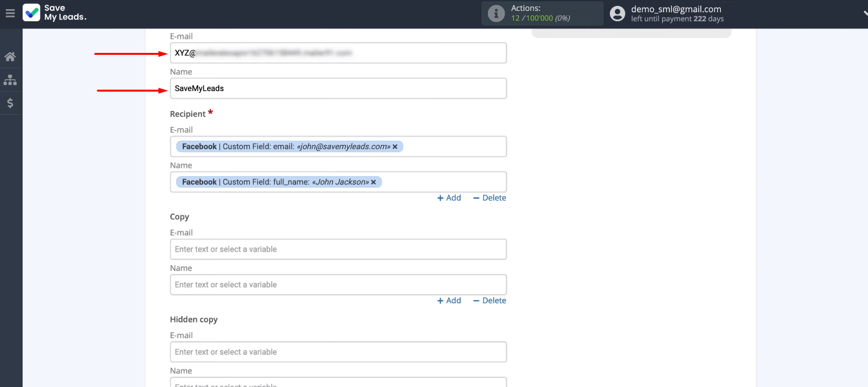Click the Recipient Name field
Viewport: 868px width, 387px height.
338,182
